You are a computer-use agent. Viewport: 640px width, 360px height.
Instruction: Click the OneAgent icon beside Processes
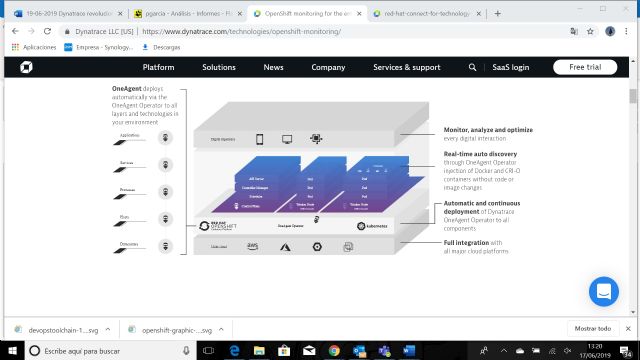pos(165,192)
